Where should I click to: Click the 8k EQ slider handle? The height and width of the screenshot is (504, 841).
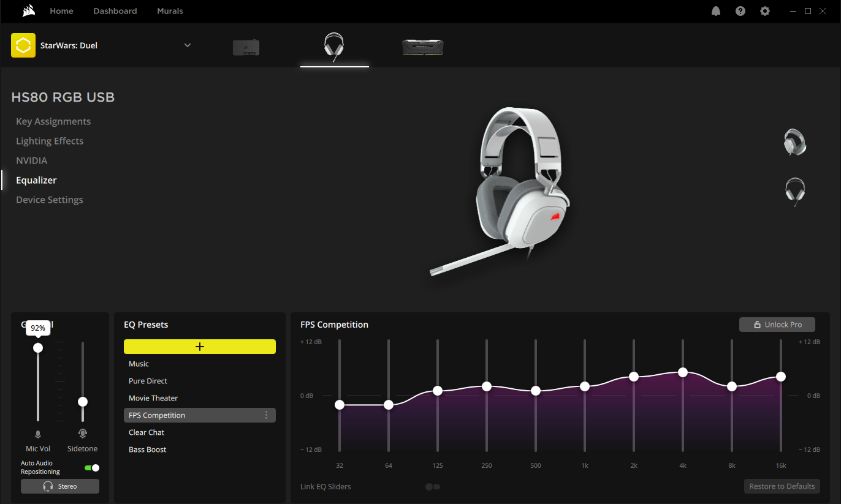coord(732,386)
